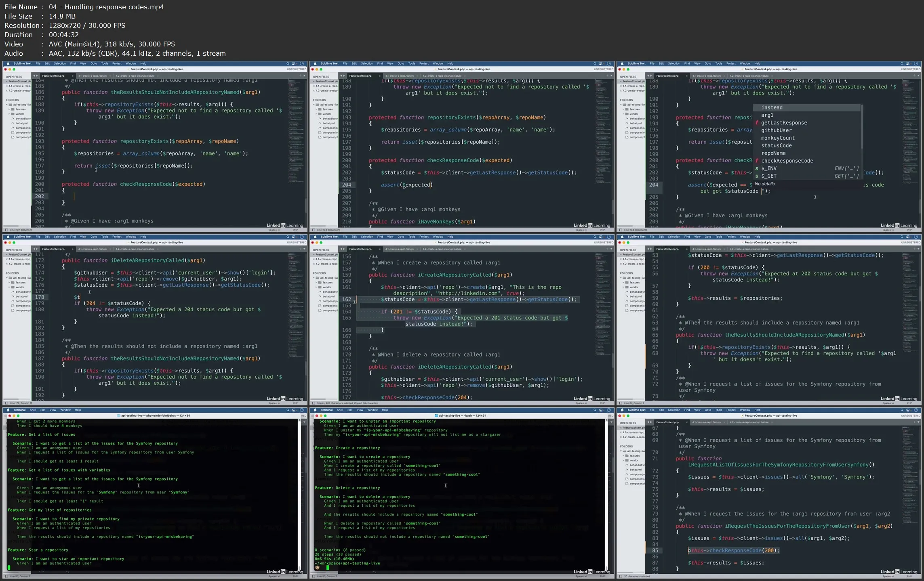Switch to 4.2-create-a-repo-cleanup.feature tab in top-middle frame
The width and height of the screenshot is (924, 581).
pyautogui.click(x=442, y=76)
